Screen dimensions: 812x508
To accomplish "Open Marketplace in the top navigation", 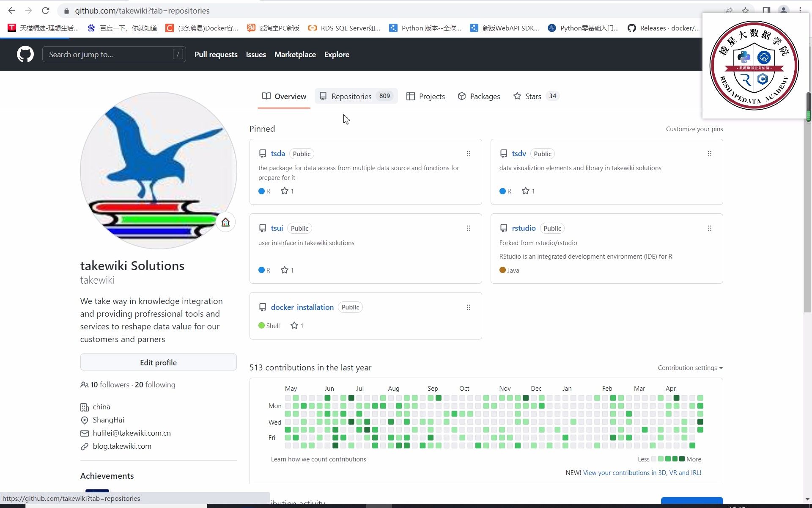I will point(295,55).
